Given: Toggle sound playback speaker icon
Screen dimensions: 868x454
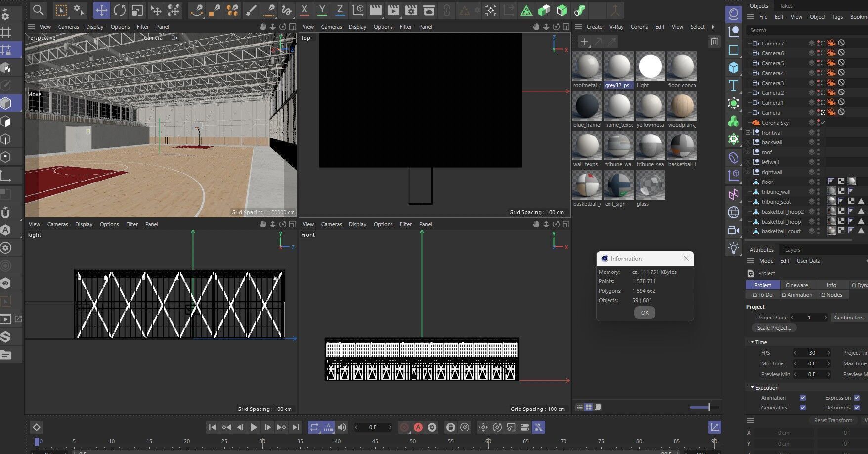Looking at the screenshot, I should [x=342, y=427].
